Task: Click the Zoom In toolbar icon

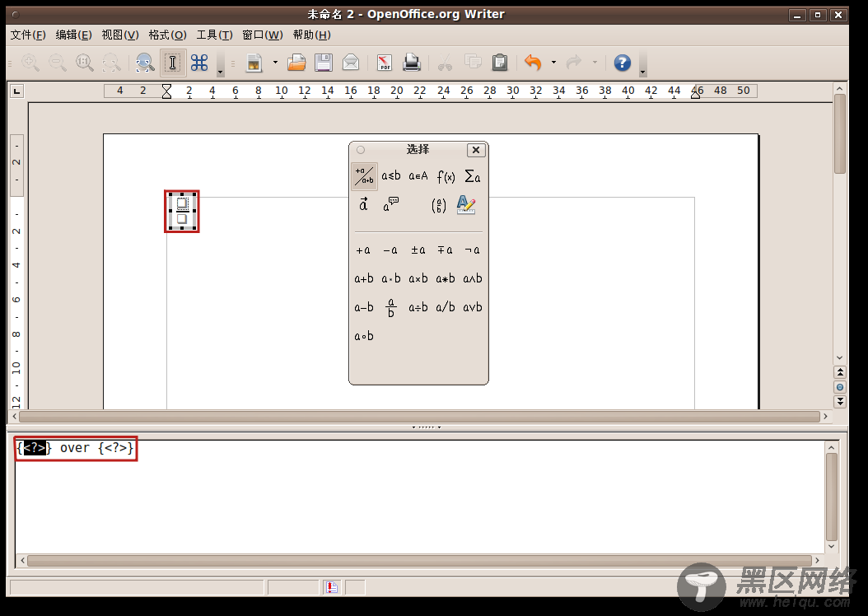Action: pyautogui.click(x=30, y=63)
